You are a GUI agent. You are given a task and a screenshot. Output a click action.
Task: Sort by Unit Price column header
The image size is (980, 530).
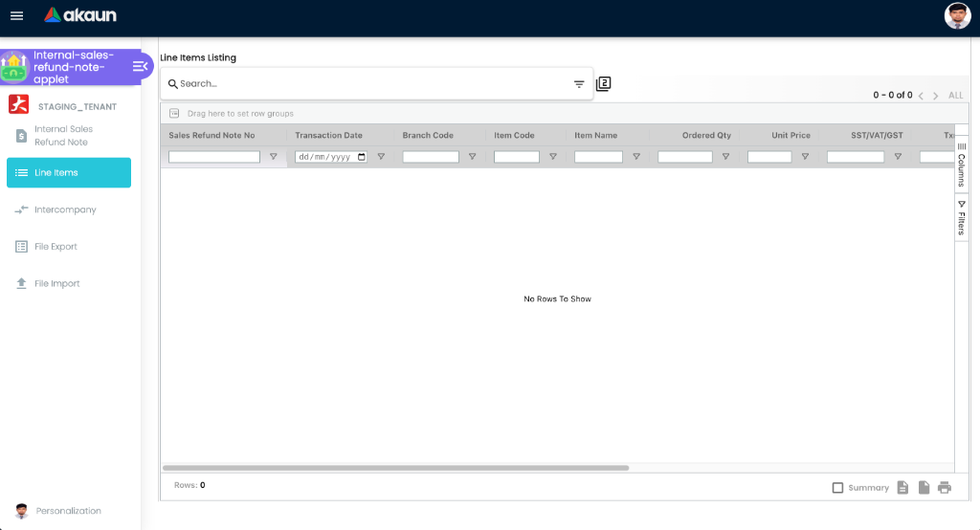[791, 135]
